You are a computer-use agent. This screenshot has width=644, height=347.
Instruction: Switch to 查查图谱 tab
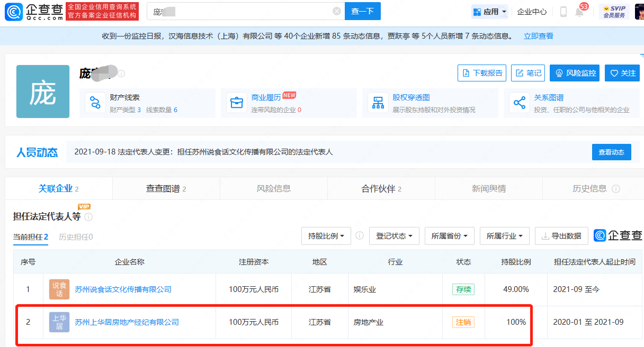[166, 189]
